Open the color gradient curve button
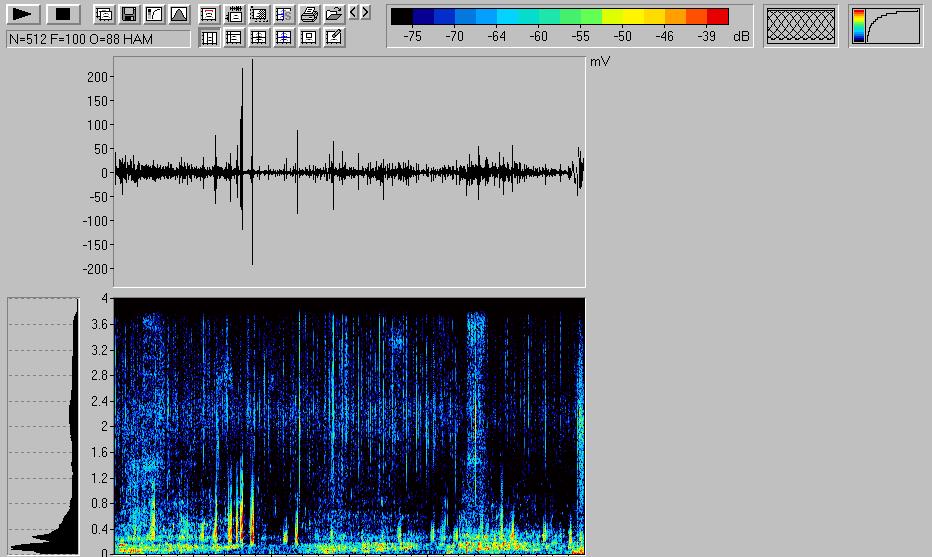 (886, 26)
